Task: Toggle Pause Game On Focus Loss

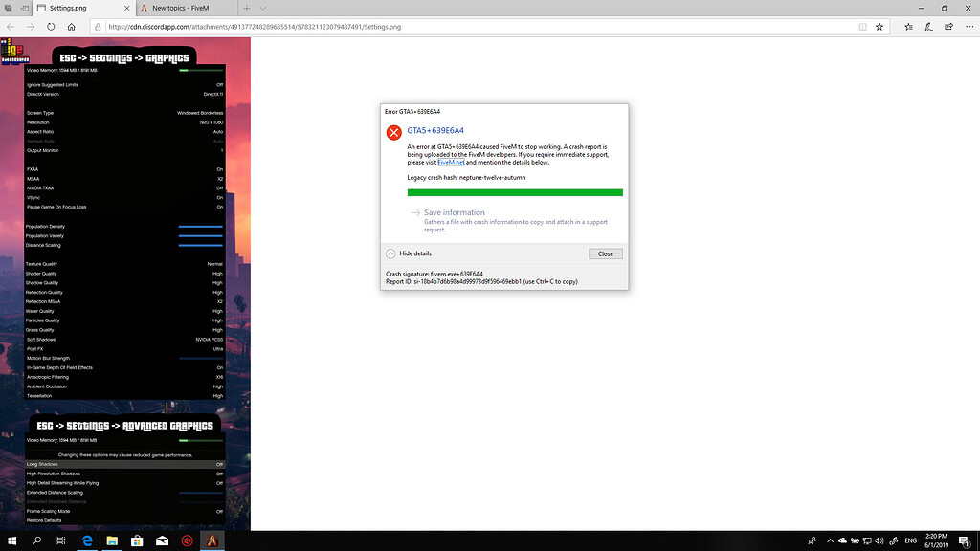Action: point(124,207)
